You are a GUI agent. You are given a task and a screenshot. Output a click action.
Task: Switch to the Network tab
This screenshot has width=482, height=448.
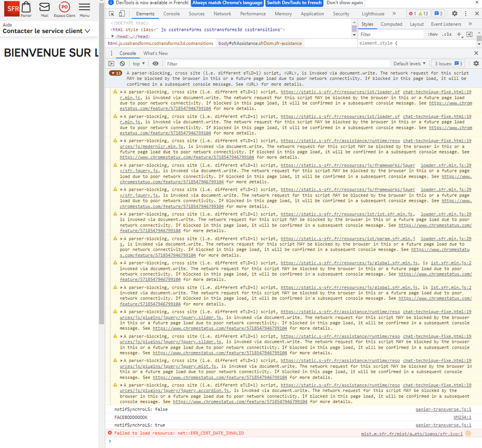pos(222,14)
